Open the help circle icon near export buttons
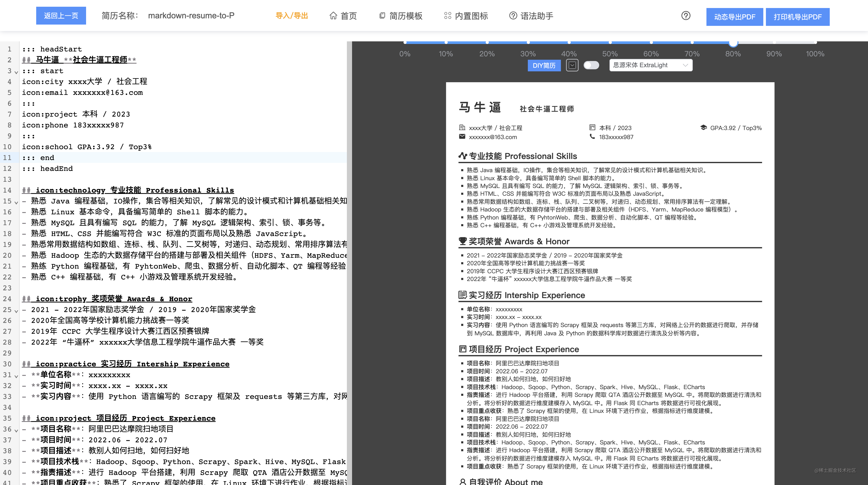This screenshot has height=485, width=868. tap(686, 16)
